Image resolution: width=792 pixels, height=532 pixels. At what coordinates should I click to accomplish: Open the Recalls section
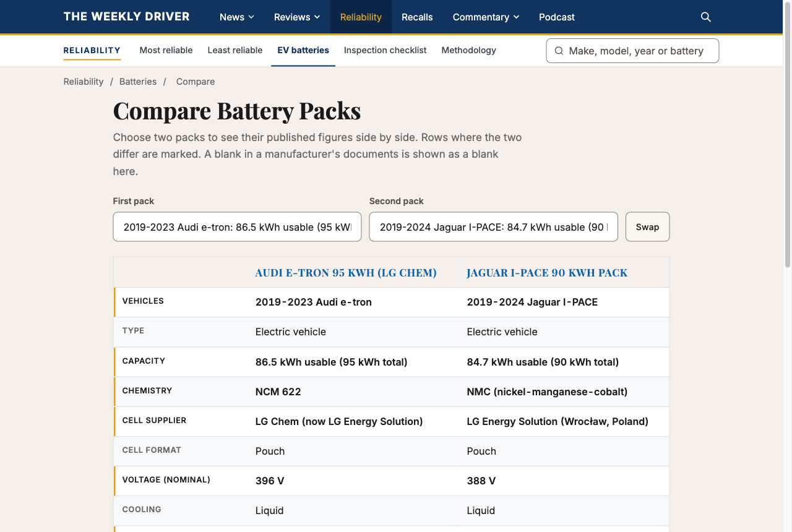pyautogui.click(x=417, y=17)
